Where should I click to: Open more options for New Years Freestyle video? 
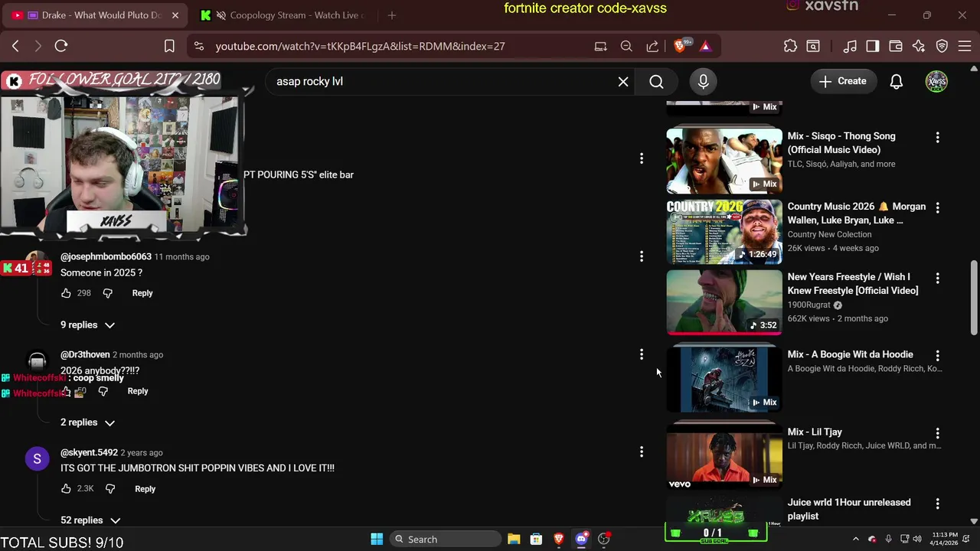pos(937,278)
